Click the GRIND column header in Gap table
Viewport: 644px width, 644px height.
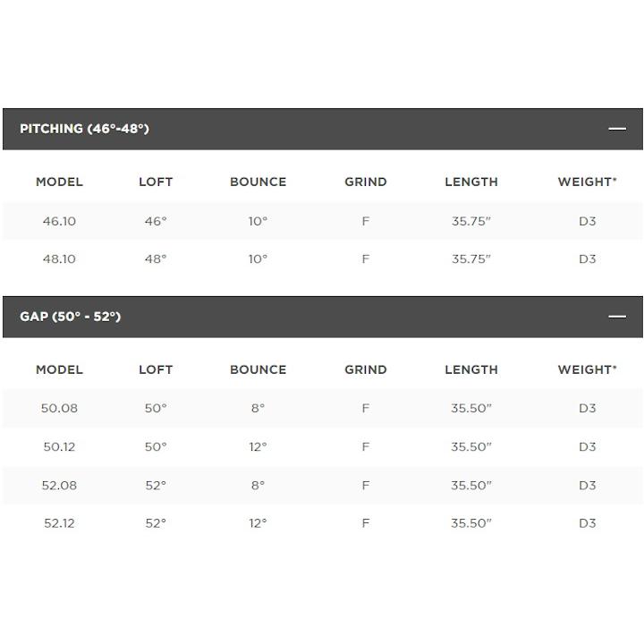pyautogui.click(x=366, y=369)
